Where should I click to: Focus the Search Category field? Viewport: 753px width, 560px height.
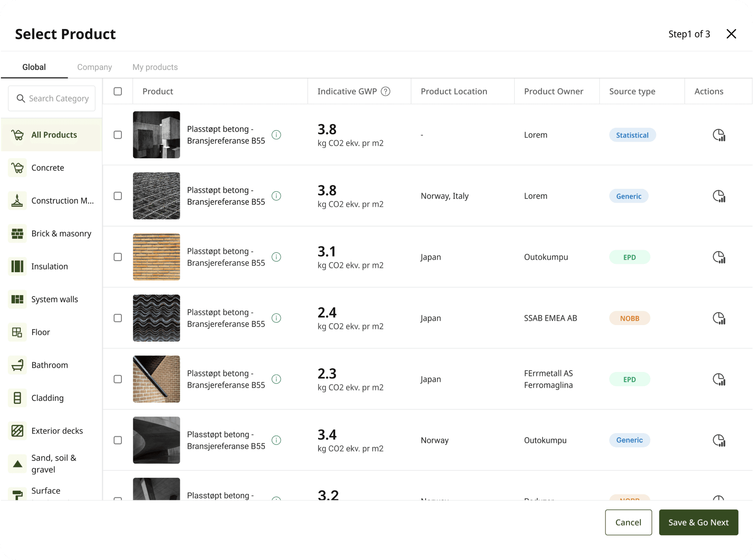[x=52, y=98]
